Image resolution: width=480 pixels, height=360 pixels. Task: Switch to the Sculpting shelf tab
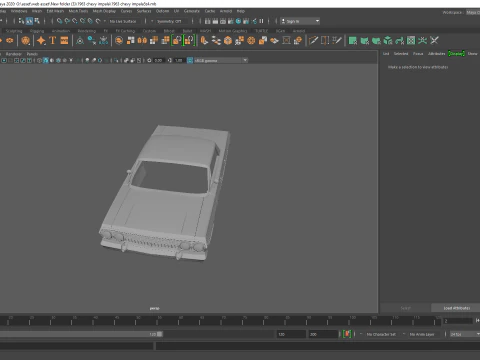click(x=14, y=31)
